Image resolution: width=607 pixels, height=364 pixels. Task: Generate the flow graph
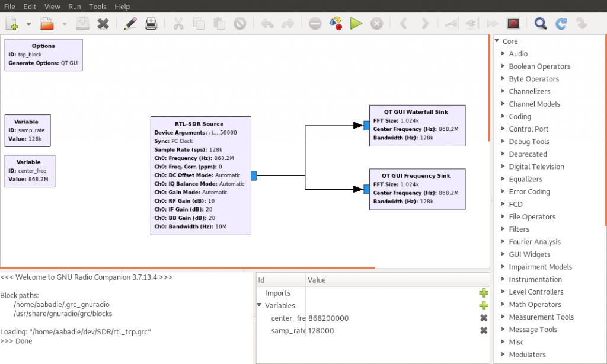(336, 24)
